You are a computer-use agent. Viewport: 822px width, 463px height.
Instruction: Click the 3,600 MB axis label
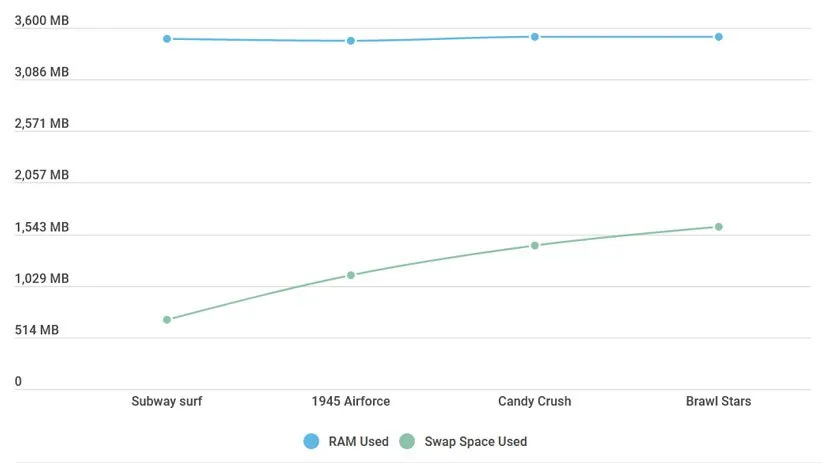(x=41, y=20)
